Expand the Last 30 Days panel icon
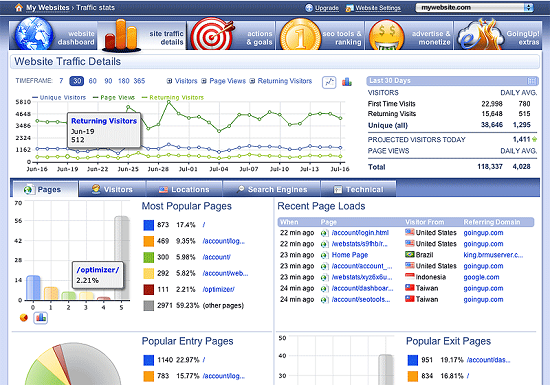This screenshot has height=385, width=550. 531,81
